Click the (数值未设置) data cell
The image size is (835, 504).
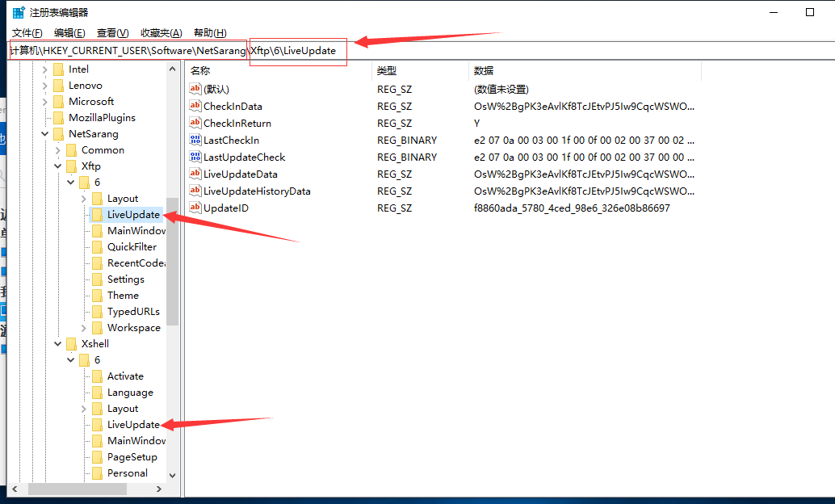coord(501,90)
